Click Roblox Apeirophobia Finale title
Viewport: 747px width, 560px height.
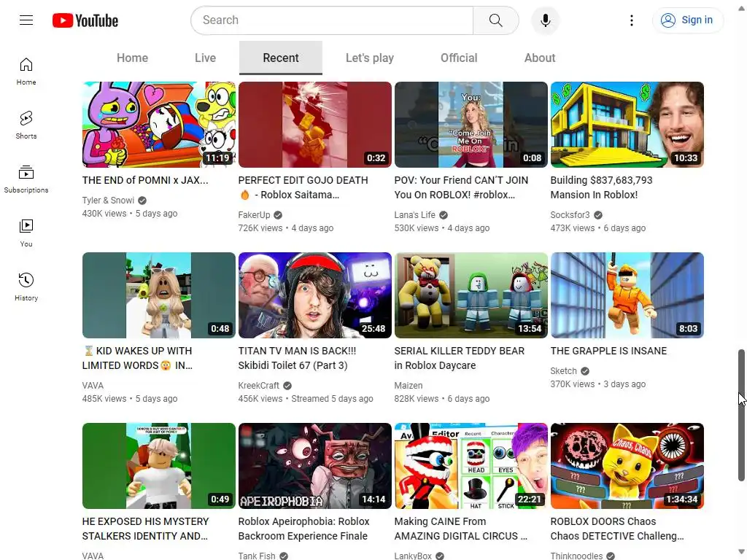303,529
